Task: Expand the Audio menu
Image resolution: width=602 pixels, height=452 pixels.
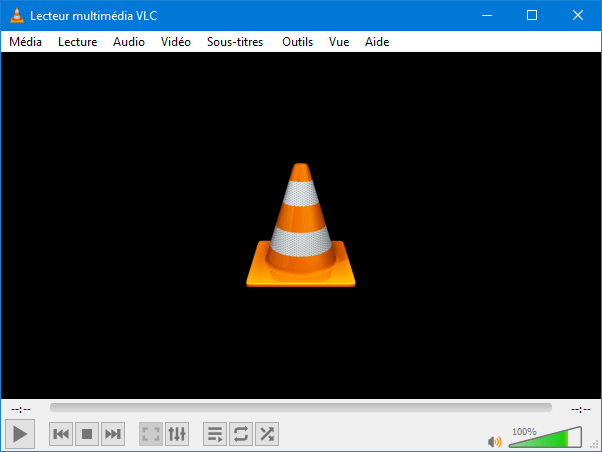Action: coord(129,41)
